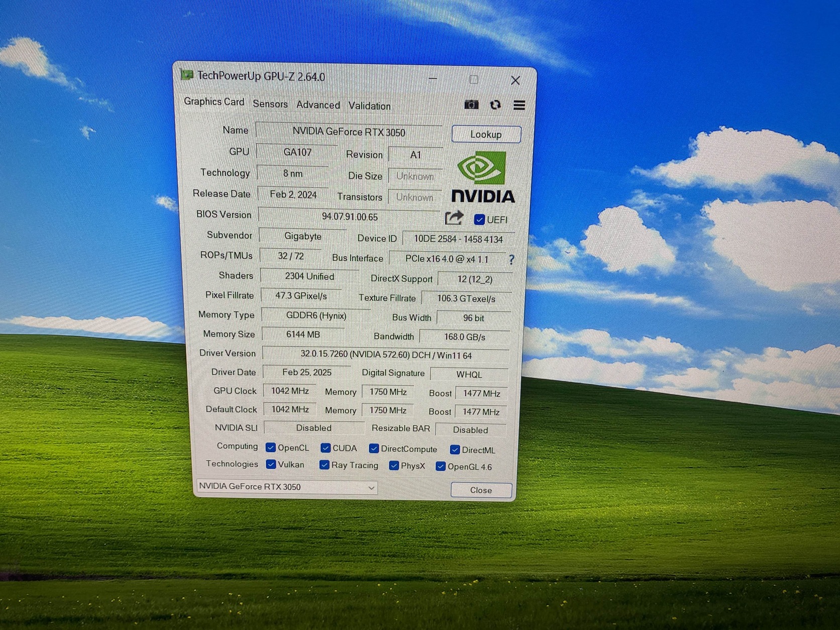
Task: Click the Digital Signature field WHQL
Action: 469,374
